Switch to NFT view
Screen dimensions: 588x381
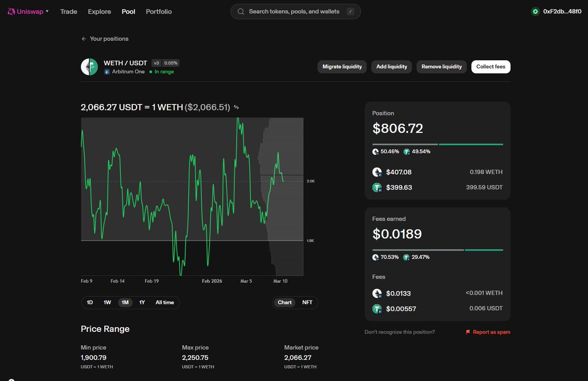coord(307,303)
